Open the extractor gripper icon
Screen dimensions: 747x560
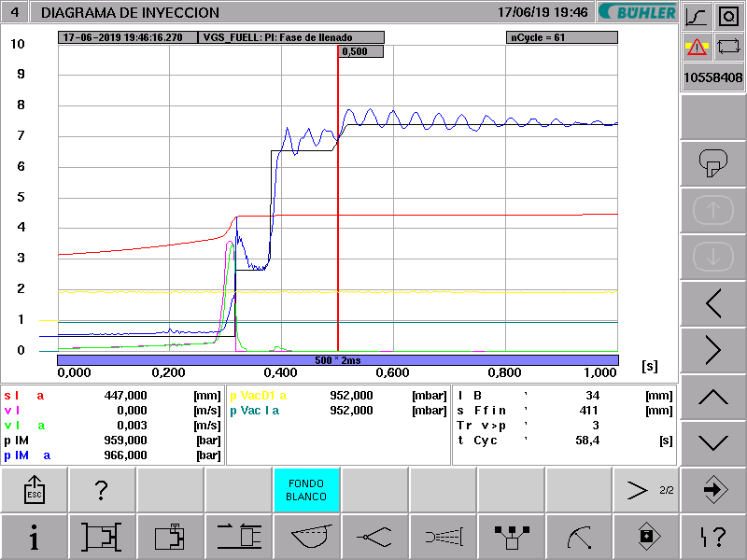[374, 538]
